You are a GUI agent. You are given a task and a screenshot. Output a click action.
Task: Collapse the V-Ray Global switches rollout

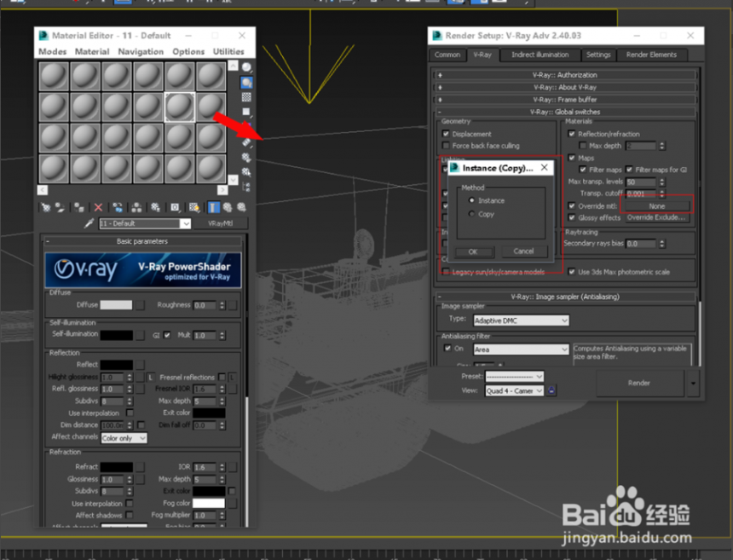565,112
